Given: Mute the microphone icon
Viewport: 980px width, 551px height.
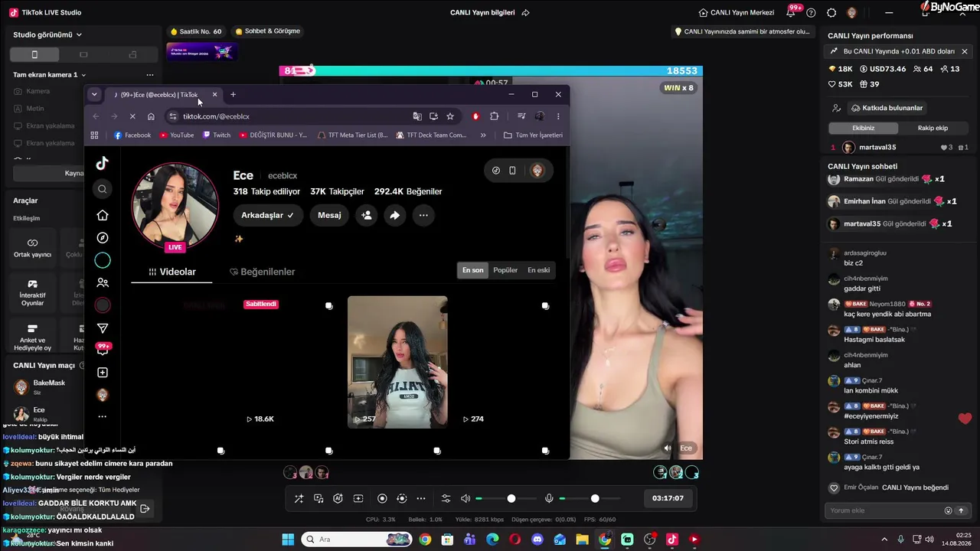Looking at the screenshot, I should (549, 499).
